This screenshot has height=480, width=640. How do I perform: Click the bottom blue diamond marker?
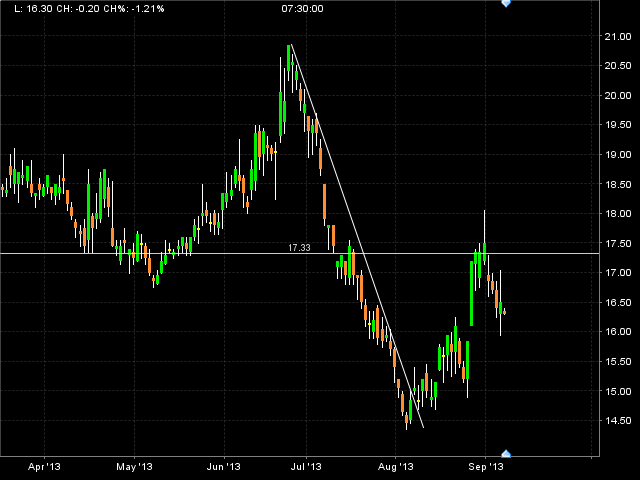point(506,454)
